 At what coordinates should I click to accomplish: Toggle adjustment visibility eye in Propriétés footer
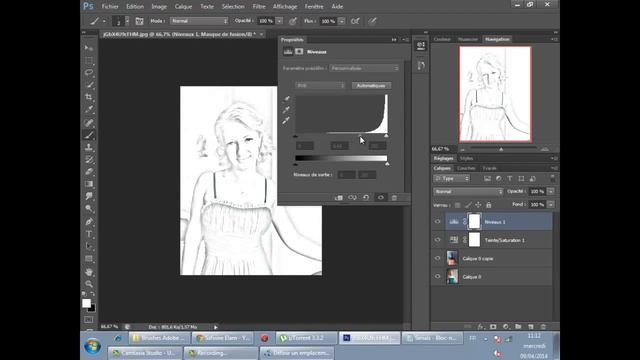pos(381,198)
